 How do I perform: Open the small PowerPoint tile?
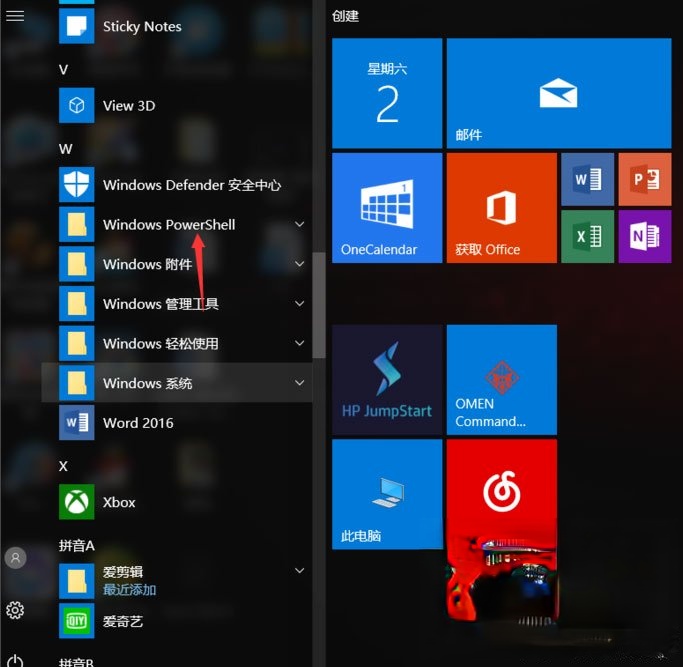(645, 179)
